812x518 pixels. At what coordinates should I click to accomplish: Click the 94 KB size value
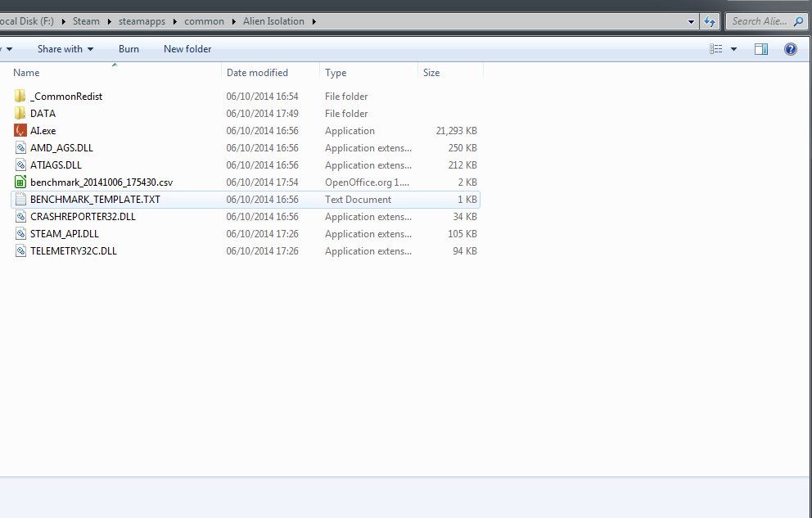[464, 251]
